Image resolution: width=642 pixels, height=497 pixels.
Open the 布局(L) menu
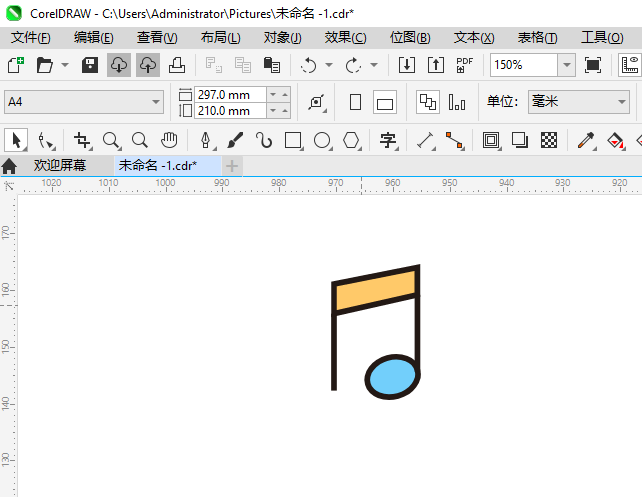coord(221,38)
